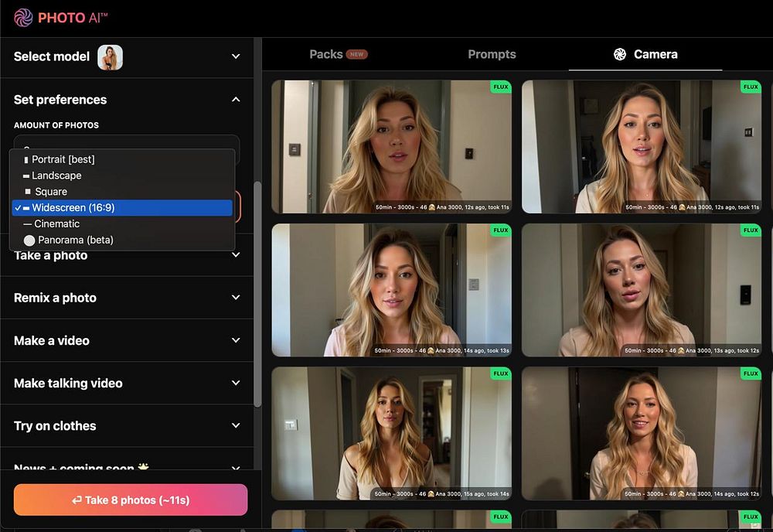This screenshot has height=532, width=773.
Task: Click FLUX badge on bottom-left photo
Action: pos(500,373)
